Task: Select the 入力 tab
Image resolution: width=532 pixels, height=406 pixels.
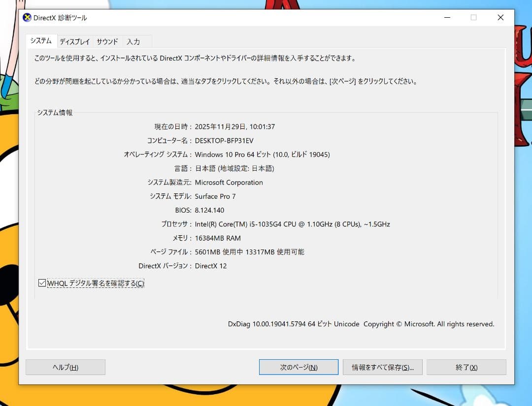Action: (134, 41)
